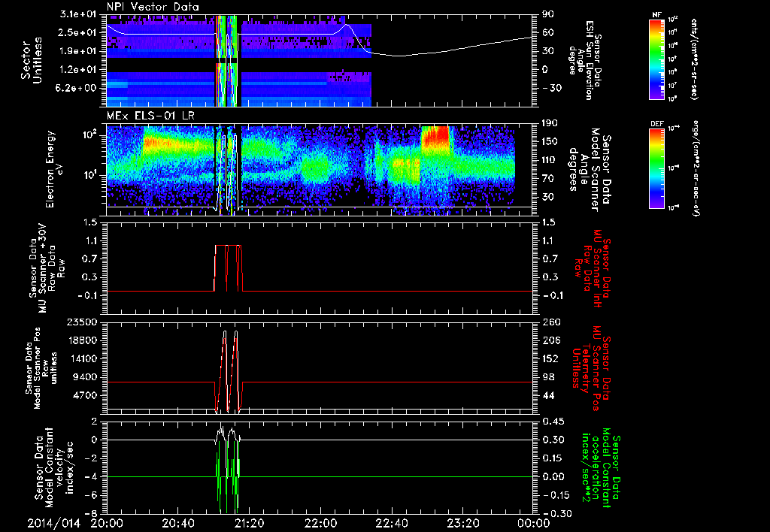
Task: Click the "MU Scanner +30V Raw Data" axis label
Action: 47,268
